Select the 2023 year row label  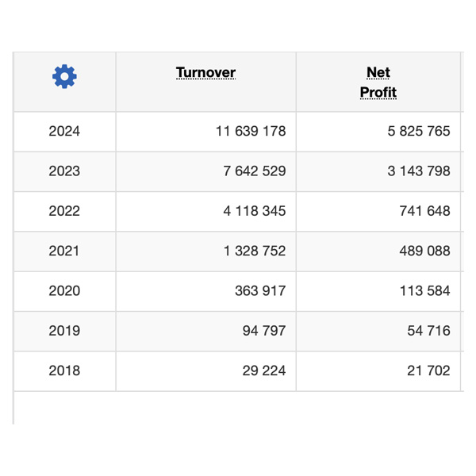(x=64, y=171)
